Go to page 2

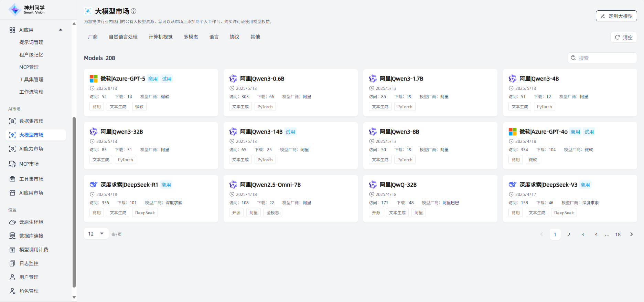569,234
